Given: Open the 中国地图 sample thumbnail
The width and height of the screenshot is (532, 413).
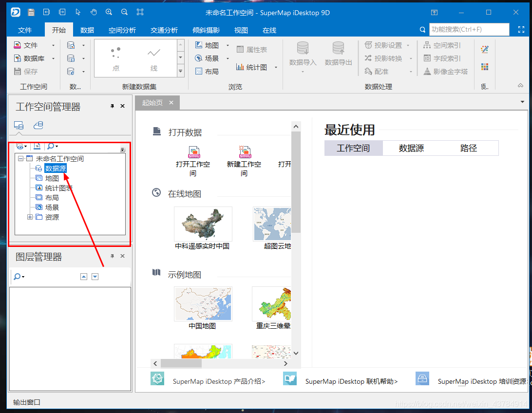Looking at the screenshot, I should coord(203,304).
